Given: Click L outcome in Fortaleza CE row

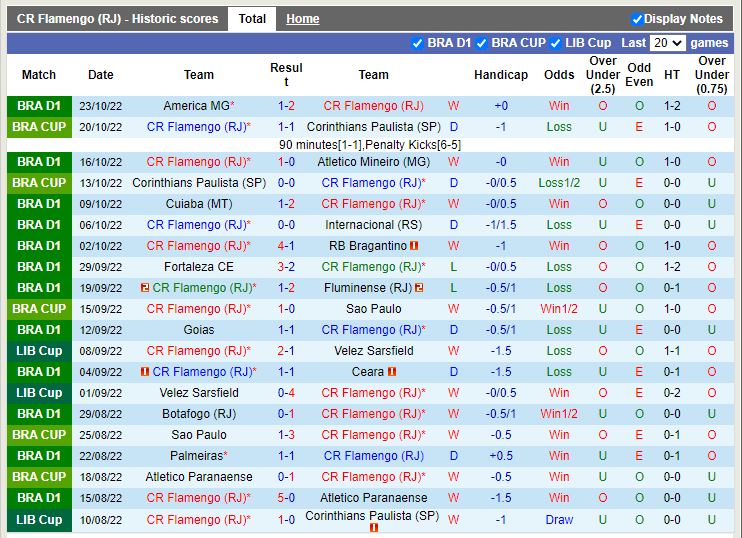Looking at the screenshot, I should coord(453,267).
